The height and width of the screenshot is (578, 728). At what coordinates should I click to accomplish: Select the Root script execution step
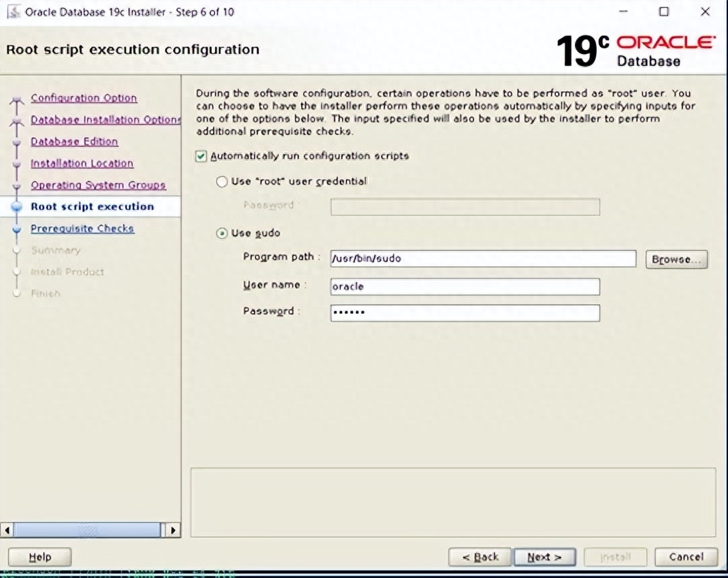[93, 207]
